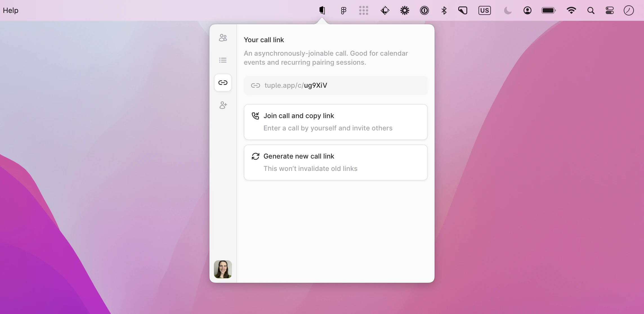Open Control Center from the menu bar
644x314 pixels.
tap(610, 10)
